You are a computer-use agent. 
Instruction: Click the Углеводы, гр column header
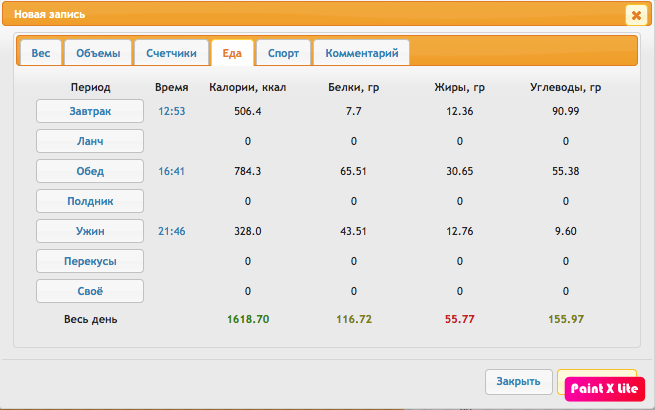566,87
